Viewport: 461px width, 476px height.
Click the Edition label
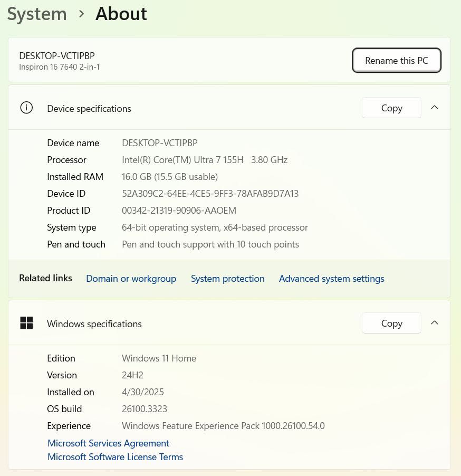click(61, 358)
